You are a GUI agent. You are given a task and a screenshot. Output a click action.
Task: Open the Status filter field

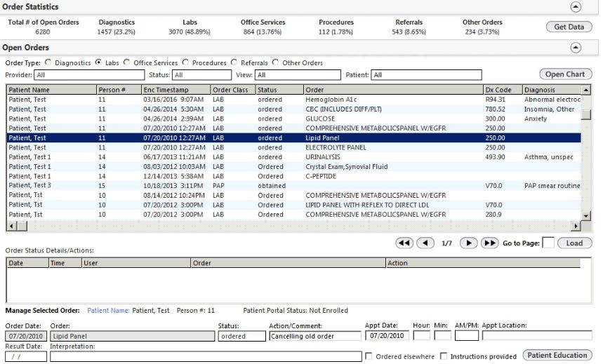click(201, 75)
